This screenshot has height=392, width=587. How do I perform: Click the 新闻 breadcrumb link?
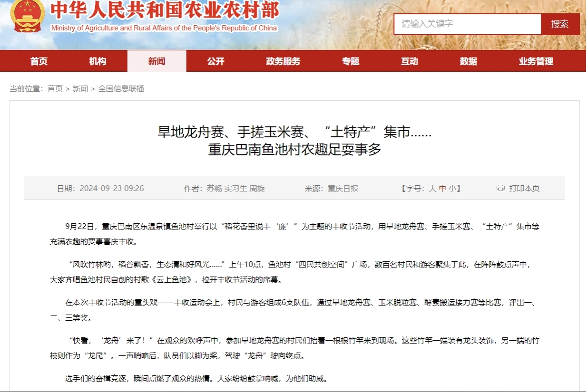(80, 88)
